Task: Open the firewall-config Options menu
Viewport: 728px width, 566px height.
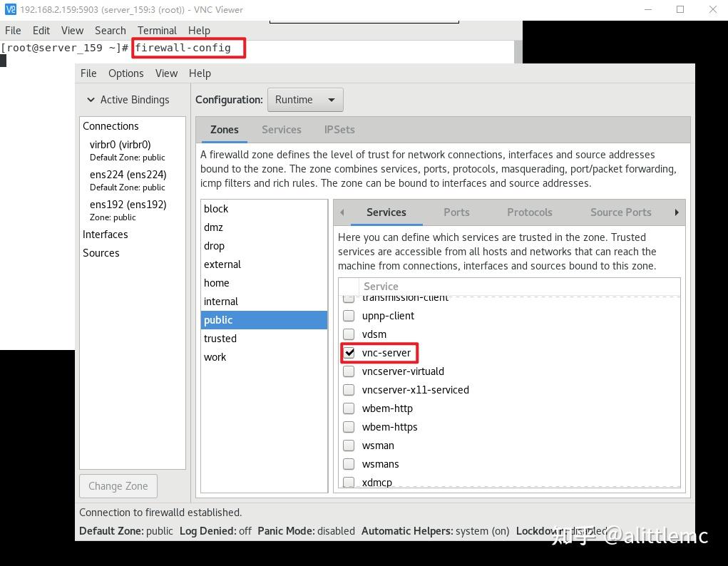Action: tap(125, 73)
